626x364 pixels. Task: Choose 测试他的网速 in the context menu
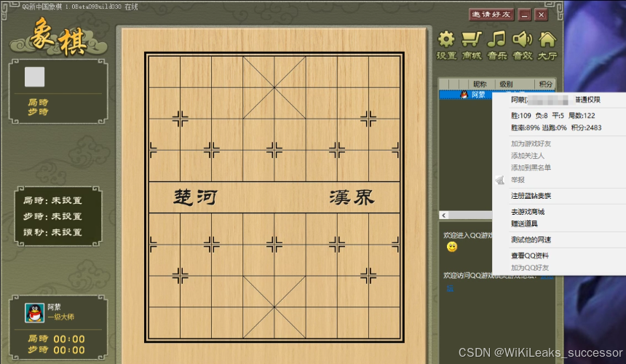[x=531, y=240]
